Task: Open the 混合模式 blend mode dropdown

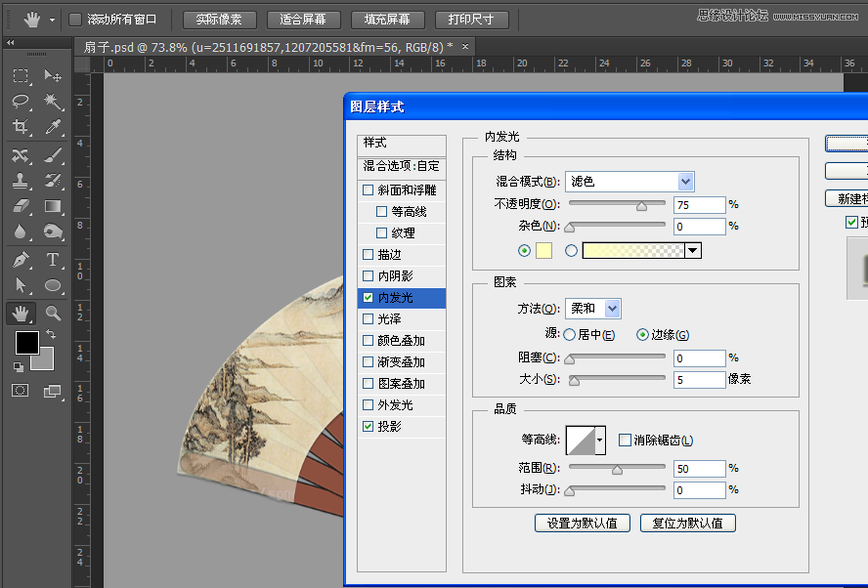Action: (x=629, y=181)
